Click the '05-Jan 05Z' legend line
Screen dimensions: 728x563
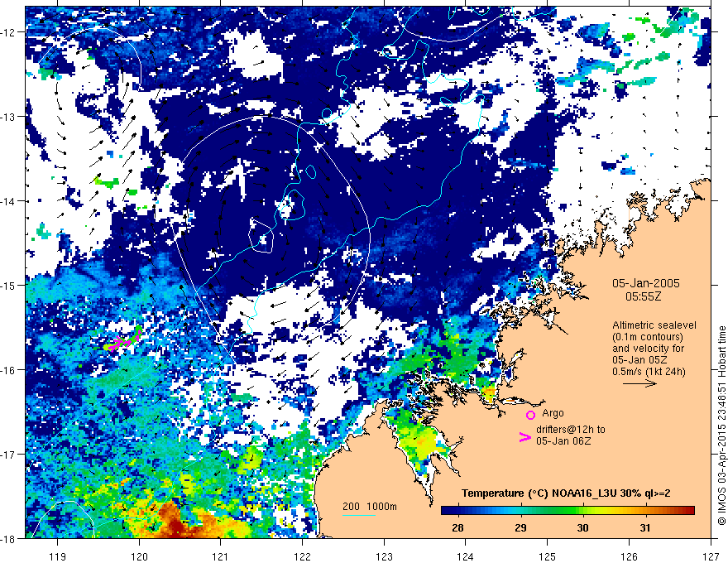[639, 360]
